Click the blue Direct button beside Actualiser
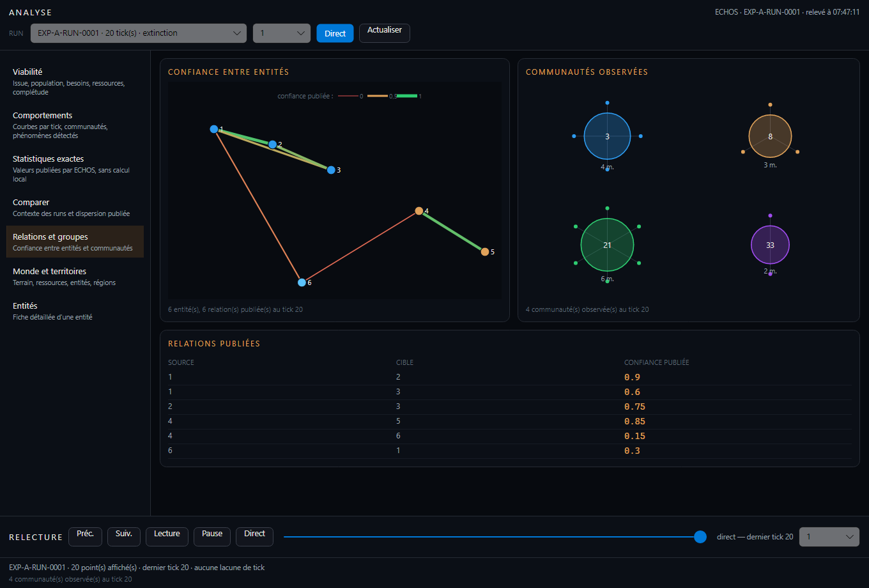Viewport: 869px width, 588px height. click(335, 33)
